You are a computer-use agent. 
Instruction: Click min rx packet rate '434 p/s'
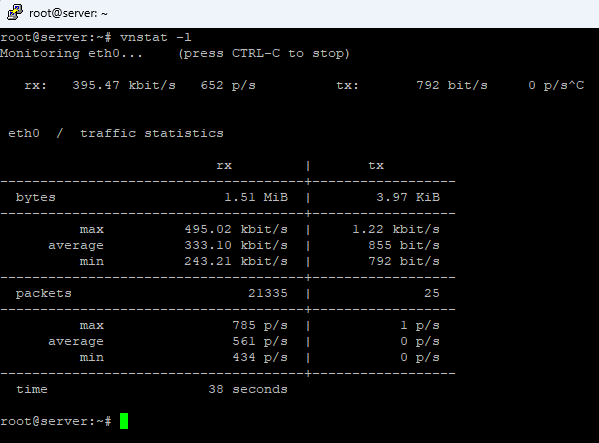[x=260, y=358]
